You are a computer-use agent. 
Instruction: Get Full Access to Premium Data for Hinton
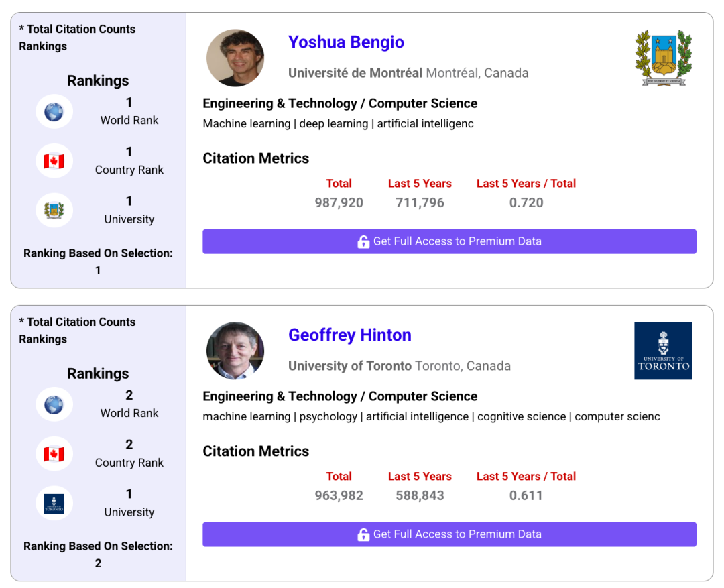449,534
